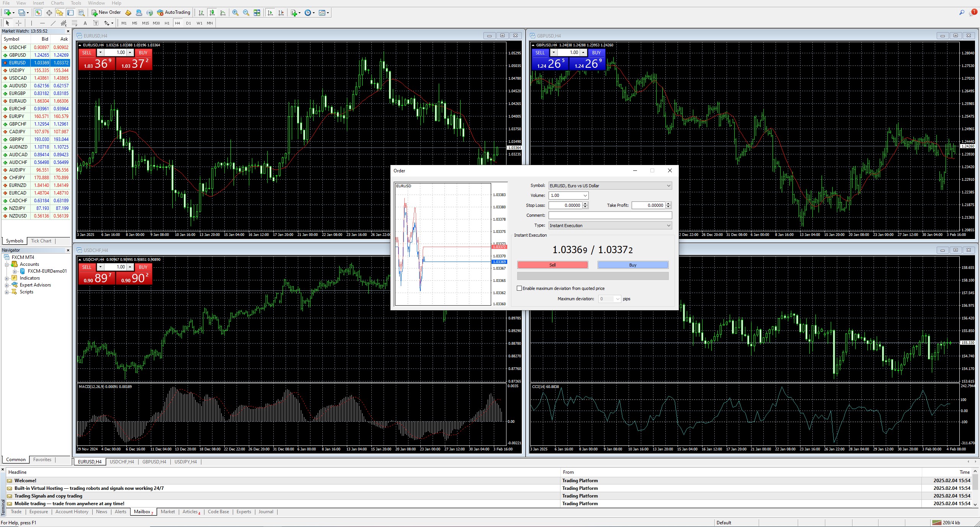Zoom out on the chart
Screen dimensions: 980x527
tap(246, 13)
